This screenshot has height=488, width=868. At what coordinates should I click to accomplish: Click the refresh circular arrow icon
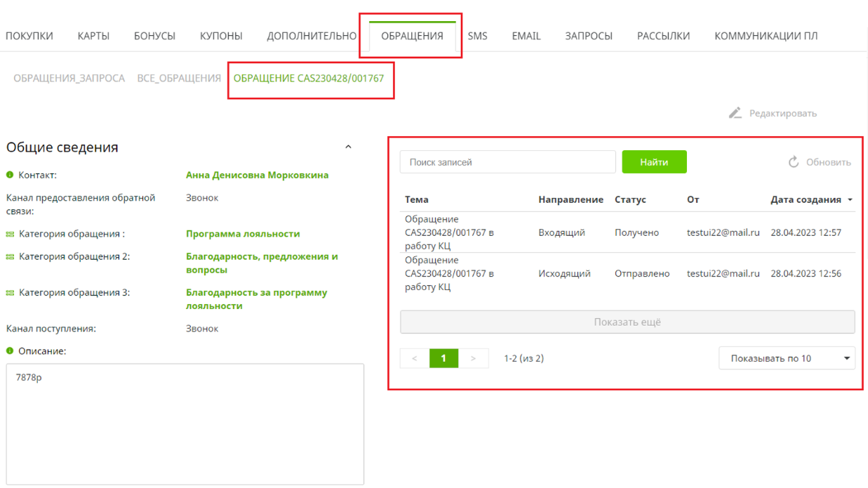[794, 162]
